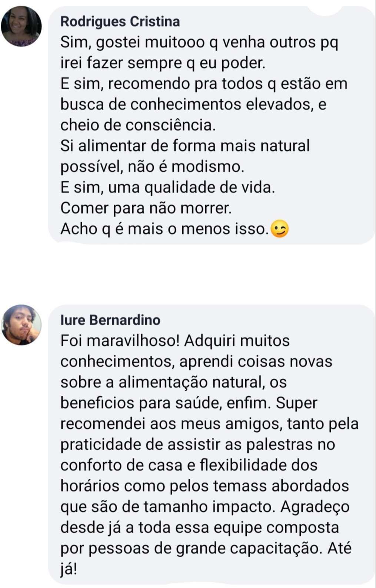
Task: Click the text "possível, não é modismo."
Action: pos(152,167)
